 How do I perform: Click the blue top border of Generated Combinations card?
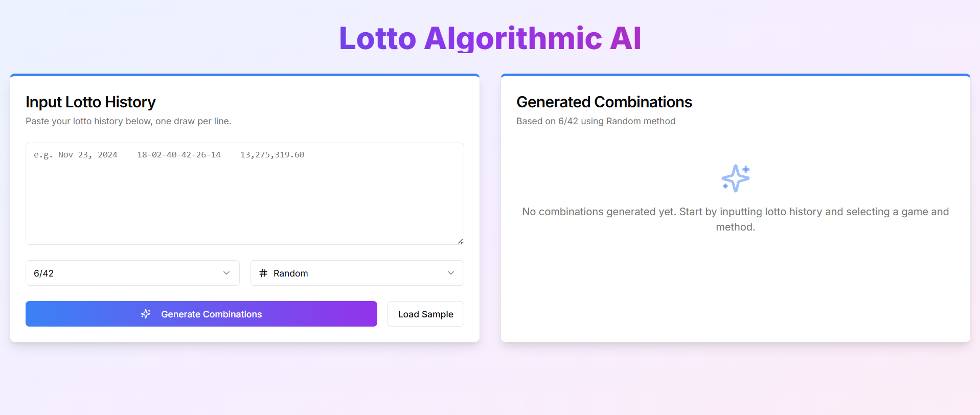735,75
